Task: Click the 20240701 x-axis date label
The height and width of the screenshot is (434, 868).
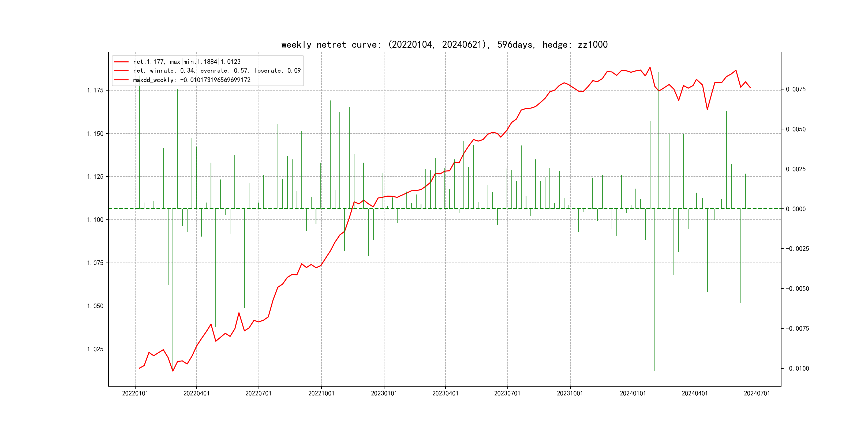Action: pos(757,394)
